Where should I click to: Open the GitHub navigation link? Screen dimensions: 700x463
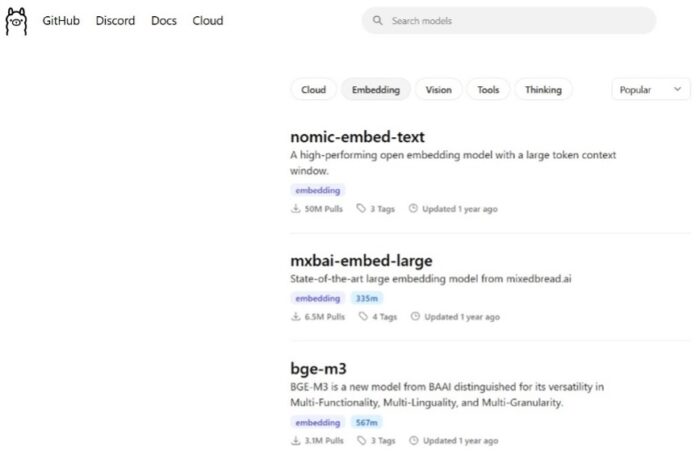[61, 21]
